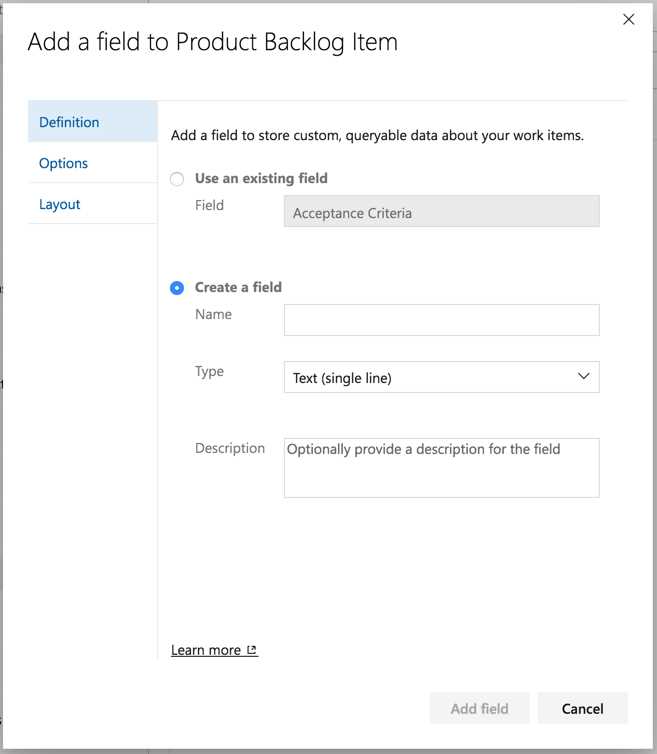This screenshot has height=754, width=657.
Task: Click the Cancel button
Action: click(x=582, y=708)
